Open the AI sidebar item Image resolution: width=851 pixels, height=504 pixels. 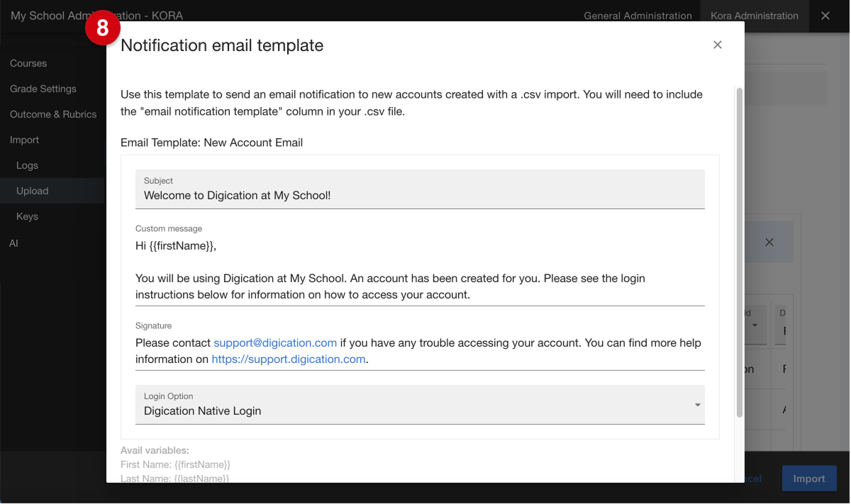[x=14, y=243]
